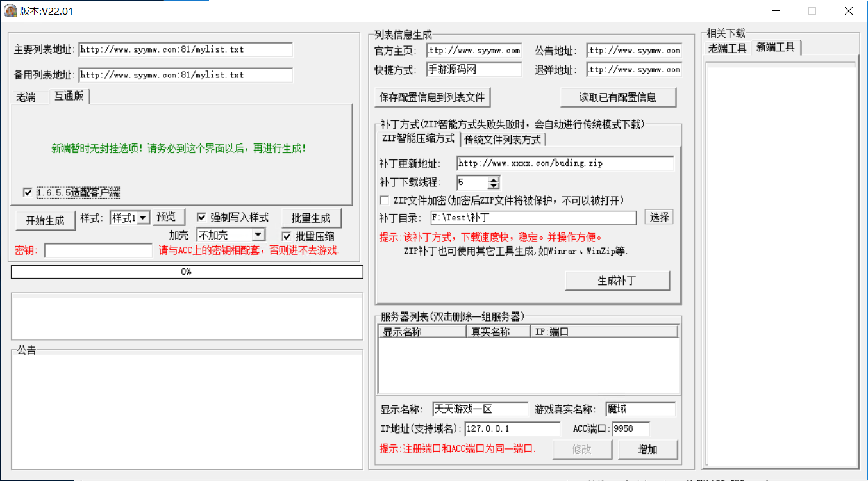Increase 补丁下载线程 with up arrow
The image size is (868, 481).
pyautogui.click(x=493, y=179)
